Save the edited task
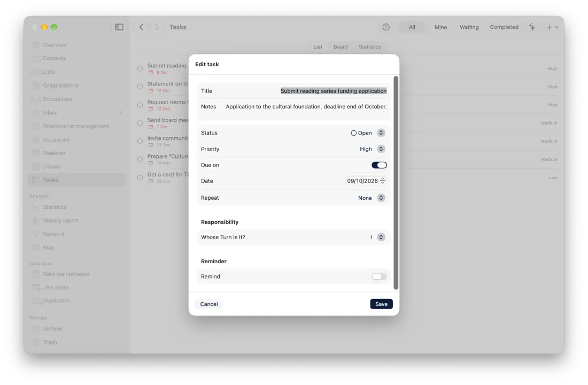Viewport: 588px width, 385px height. tap(381, 304)
